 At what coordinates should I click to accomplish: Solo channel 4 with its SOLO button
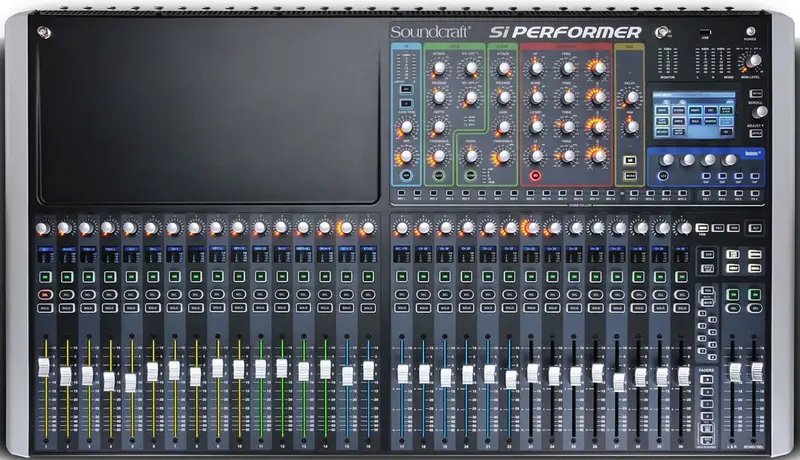click(110, 308)
